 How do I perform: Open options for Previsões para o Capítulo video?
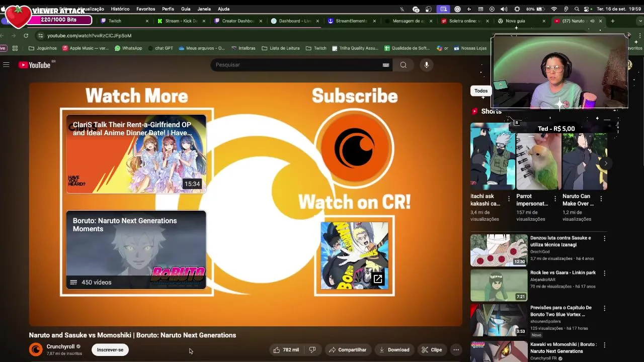click(x=604, y=308)
